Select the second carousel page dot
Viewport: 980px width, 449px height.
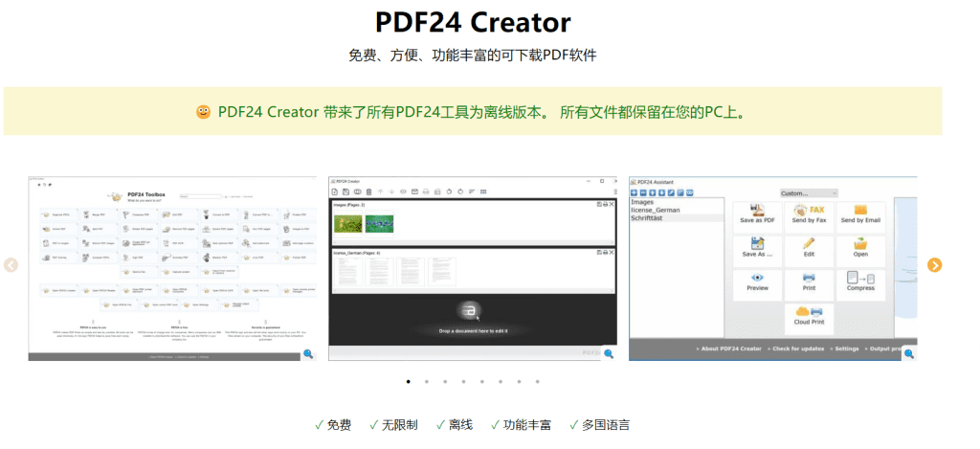pos(426,381)
